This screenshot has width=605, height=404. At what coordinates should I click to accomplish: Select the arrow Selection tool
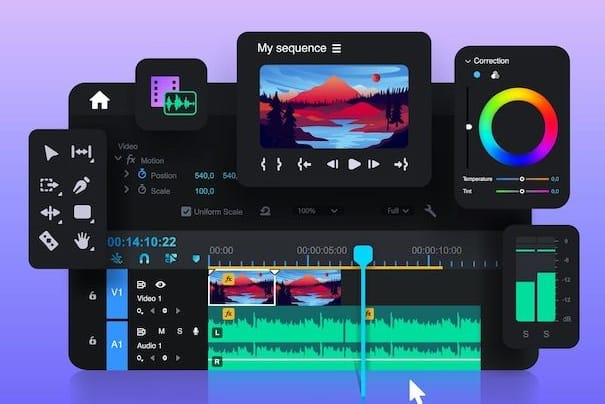pos(51,153)
